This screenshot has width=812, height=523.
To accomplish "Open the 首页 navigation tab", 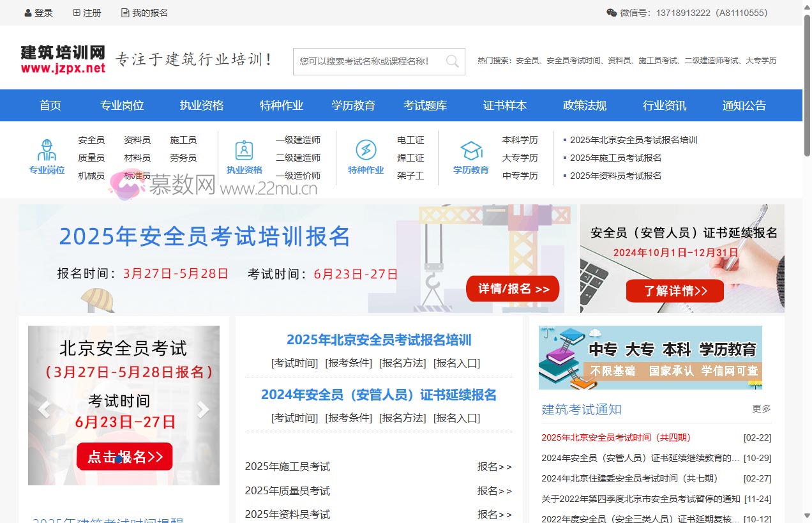I will click(50, 105).
